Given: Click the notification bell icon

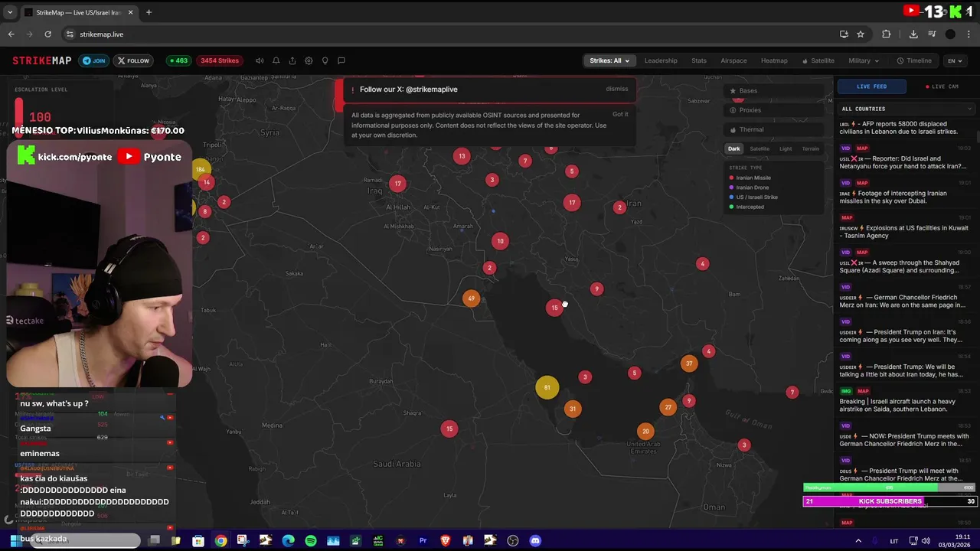Looking at the screenshot, I should 276,60.
